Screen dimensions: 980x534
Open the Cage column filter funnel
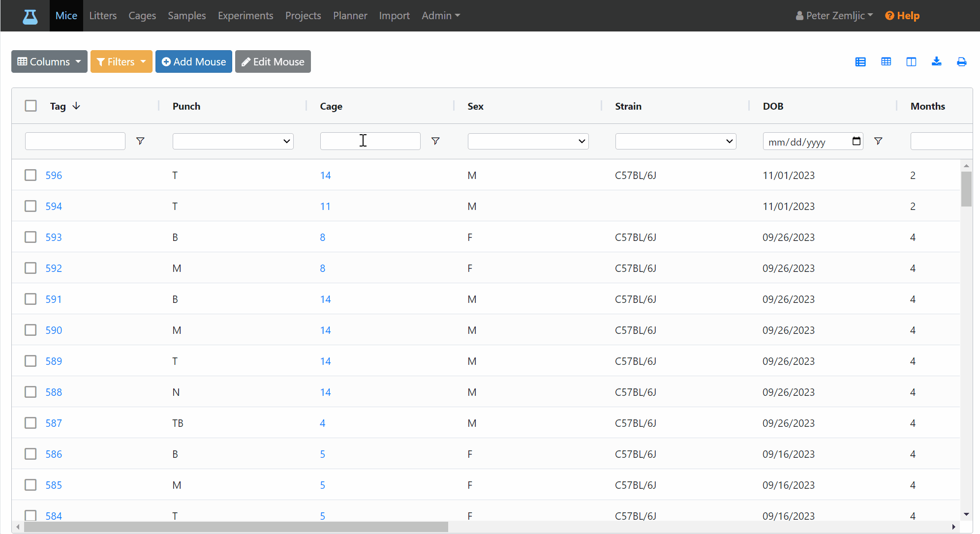click(x=435, y=141)
